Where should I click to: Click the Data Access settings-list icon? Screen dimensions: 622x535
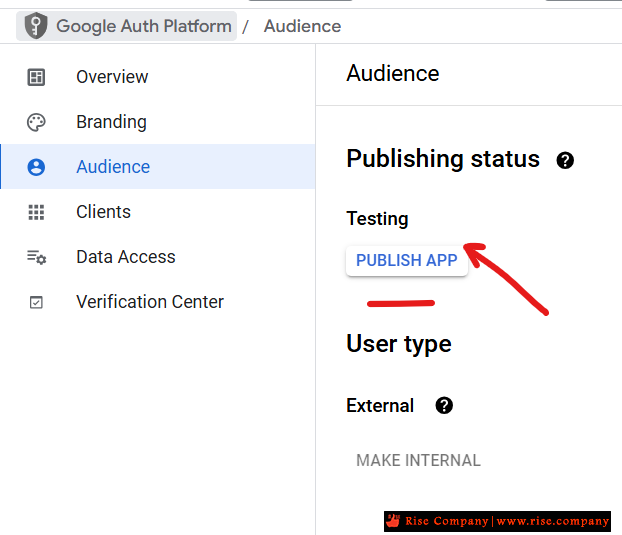[36, 257]
